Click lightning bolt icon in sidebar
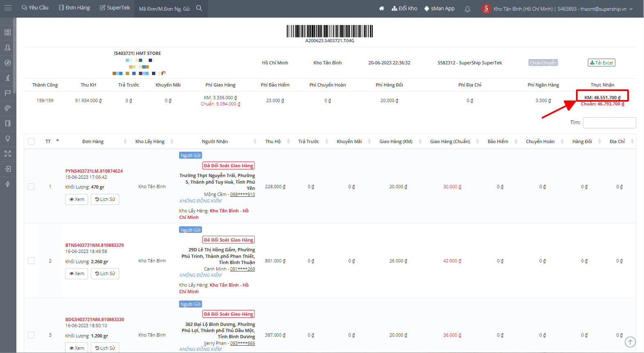The height and width of the screenshot is (353, 644). (x=7, y=184)
